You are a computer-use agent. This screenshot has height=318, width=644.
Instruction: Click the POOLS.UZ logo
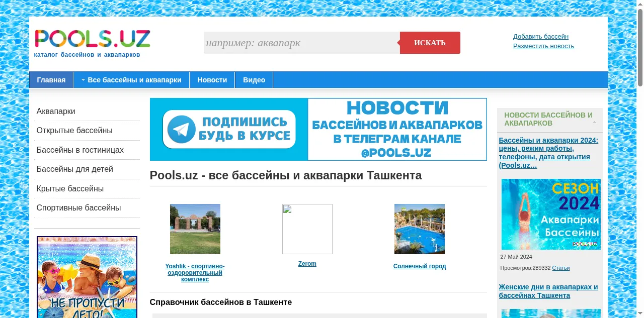(93, 39)
